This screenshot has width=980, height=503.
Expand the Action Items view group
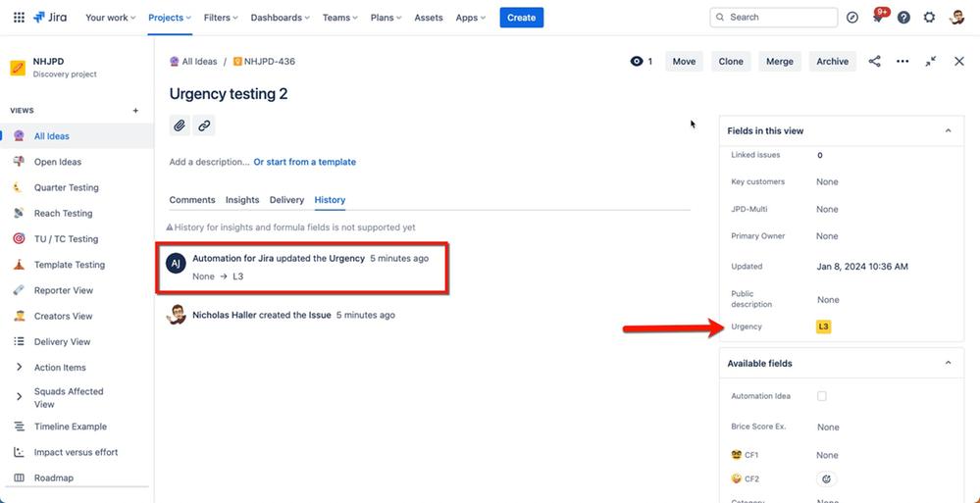click(x=19, y=368)
